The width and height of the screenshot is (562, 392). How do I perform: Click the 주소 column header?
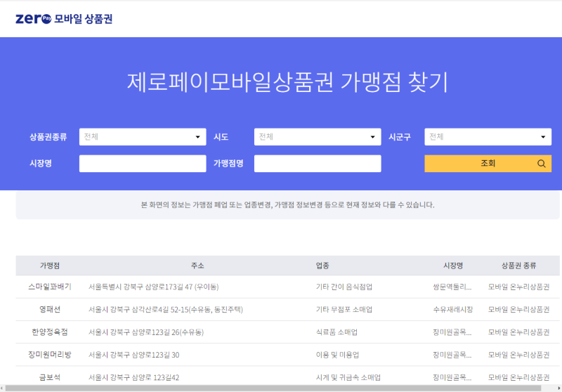click(197, 266)
